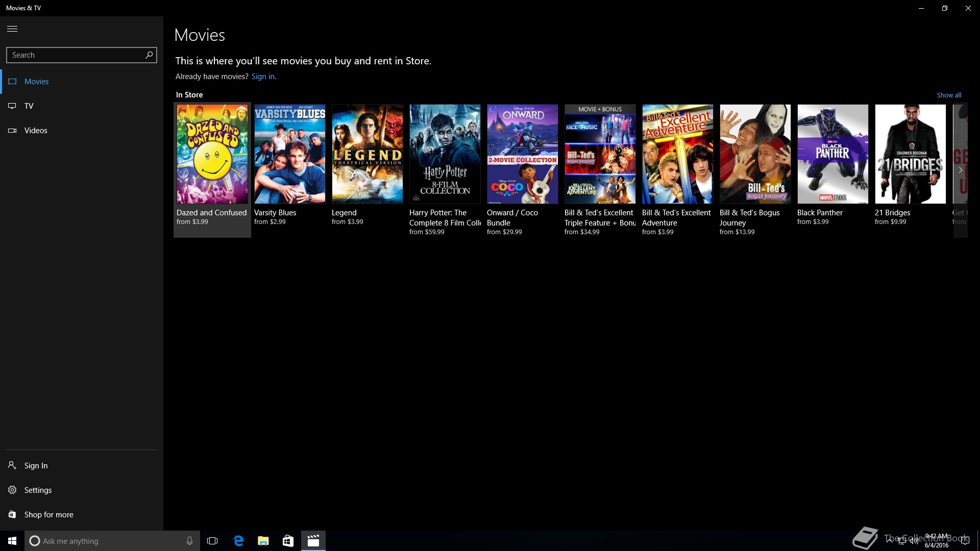Viewport: 980px width, 551px height.
Task: Click 'from $34.99' price text
Action: [582, 232]
